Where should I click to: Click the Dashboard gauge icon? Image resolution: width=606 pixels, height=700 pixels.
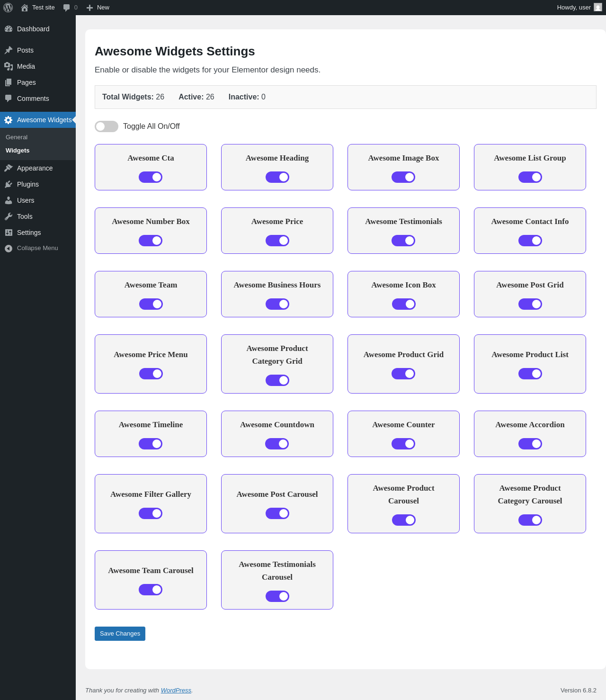click(9, 29)
